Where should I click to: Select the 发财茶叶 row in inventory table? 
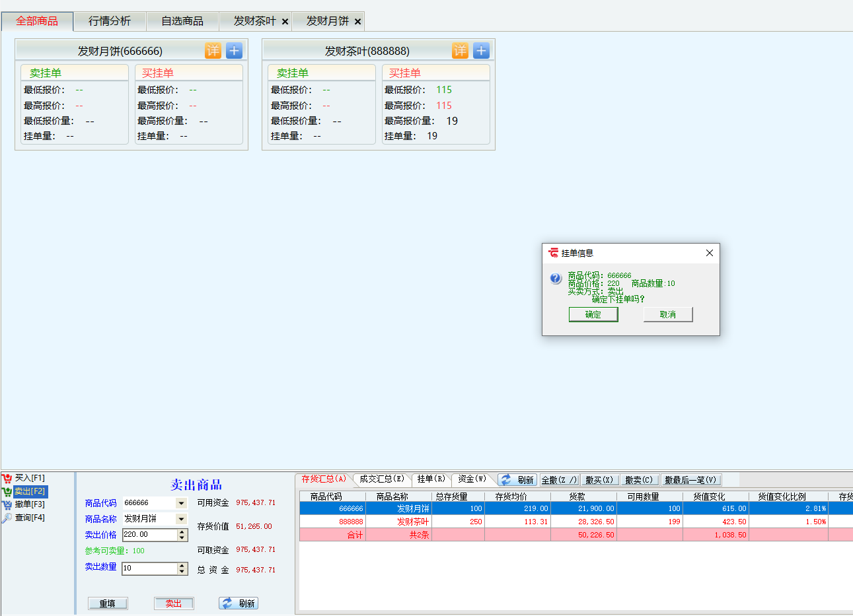576,522
